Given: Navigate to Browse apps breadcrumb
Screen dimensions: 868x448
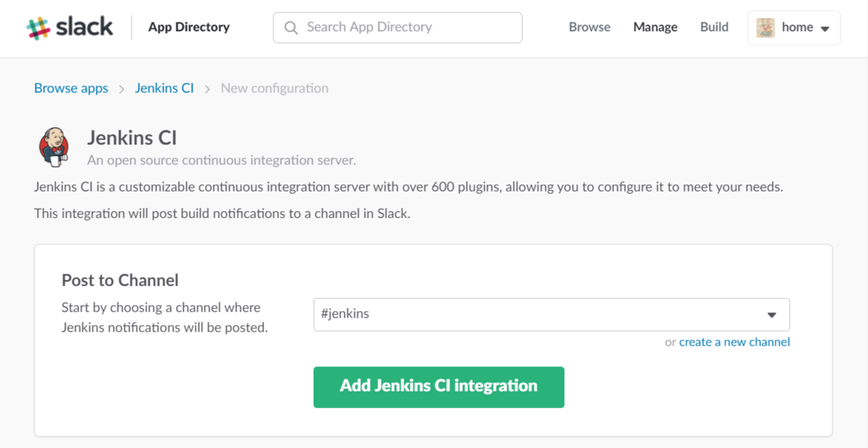Looking at the screenshot, I should 71,88.
